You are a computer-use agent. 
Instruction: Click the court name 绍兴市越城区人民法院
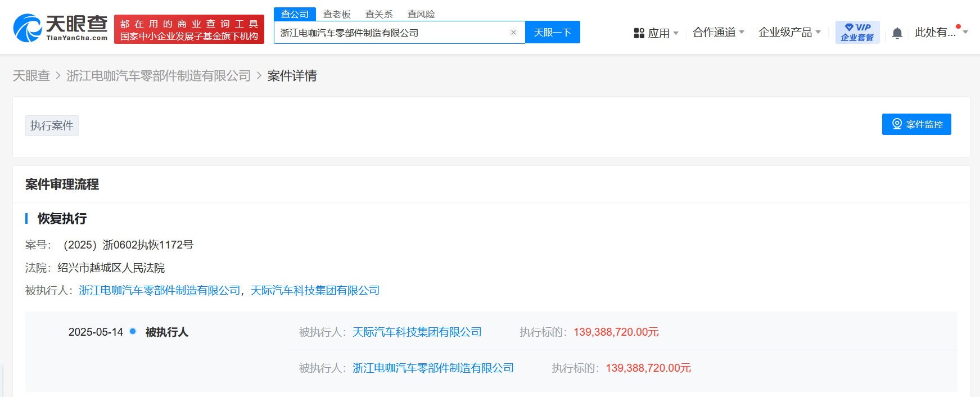(111, 268)
